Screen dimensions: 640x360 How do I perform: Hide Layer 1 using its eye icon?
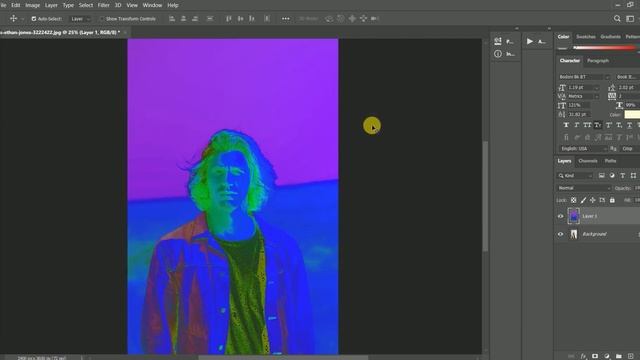pyautogui.click(x=560, y=216)
